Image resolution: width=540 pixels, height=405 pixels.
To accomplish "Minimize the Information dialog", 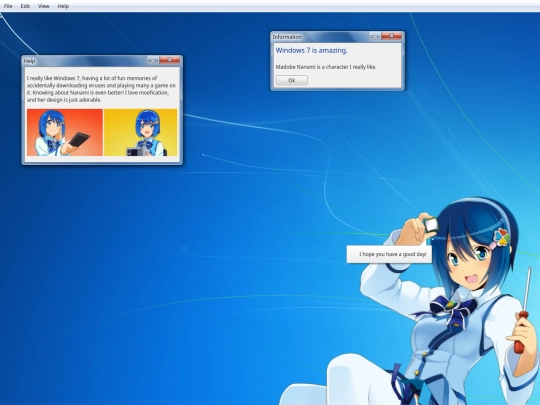I will pos(375,36).
